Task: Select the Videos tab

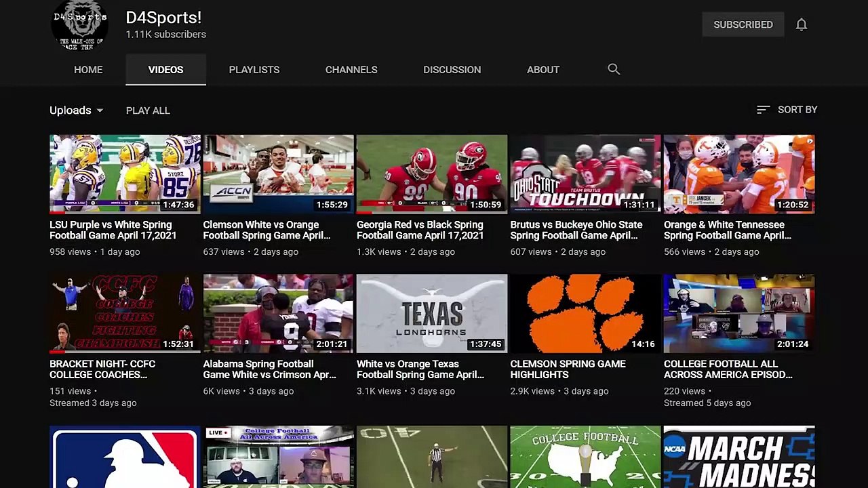Action: click(165, 70)
